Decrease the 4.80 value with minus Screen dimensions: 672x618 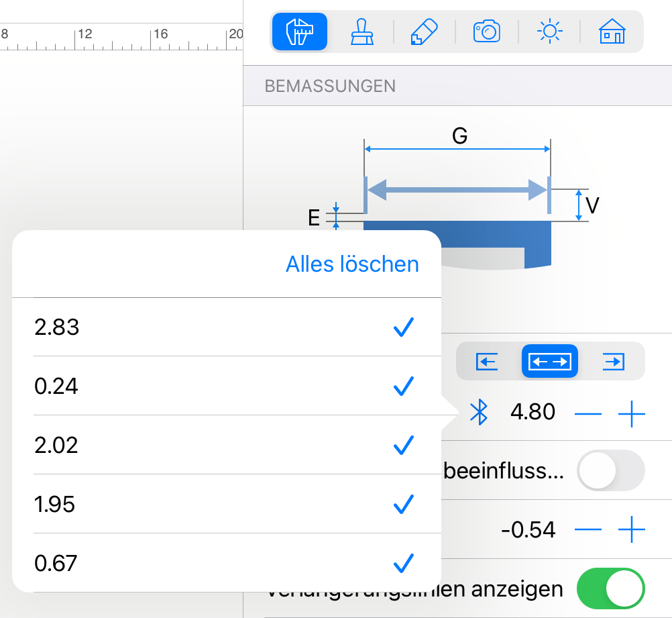coord(587,414)
